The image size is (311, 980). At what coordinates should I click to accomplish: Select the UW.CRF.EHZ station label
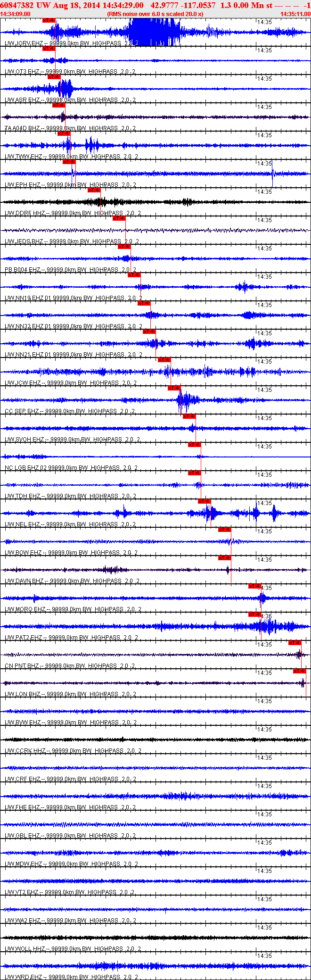coord(70,779)
